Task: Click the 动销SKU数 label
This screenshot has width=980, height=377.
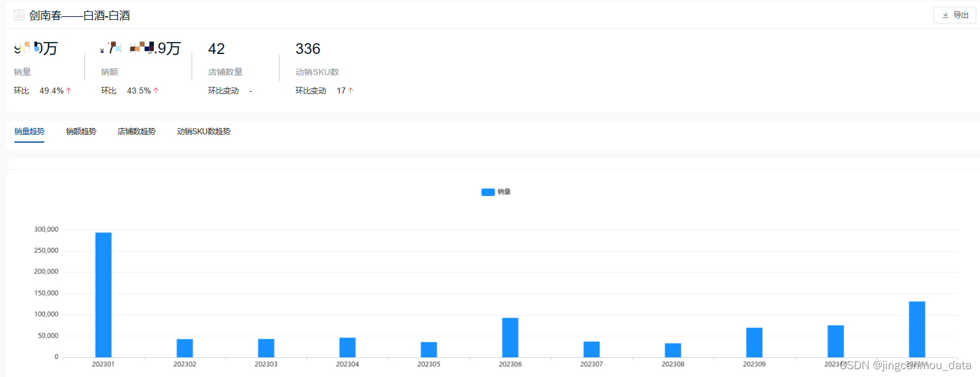Action: pos(317,72)
